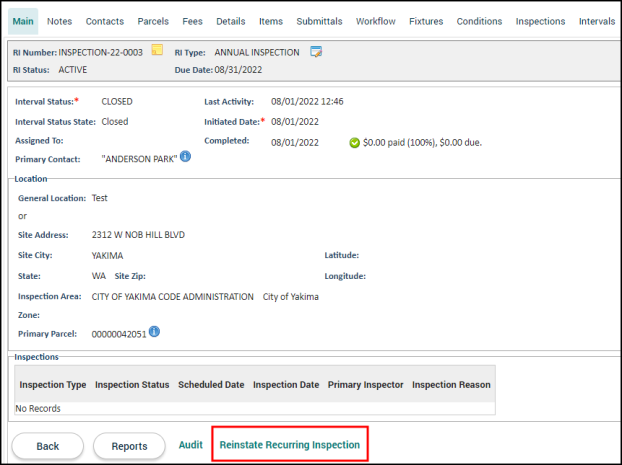Click the ANNUAL INSPECTION type value
This screenshot has width=622, height=465.
click(257, 52)
